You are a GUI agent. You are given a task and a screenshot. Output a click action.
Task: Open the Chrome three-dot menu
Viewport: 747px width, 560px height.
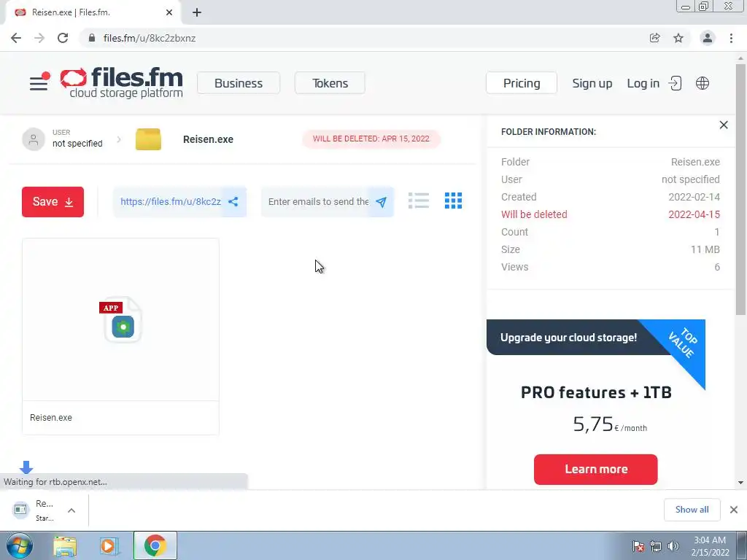(x=731, y=38)
